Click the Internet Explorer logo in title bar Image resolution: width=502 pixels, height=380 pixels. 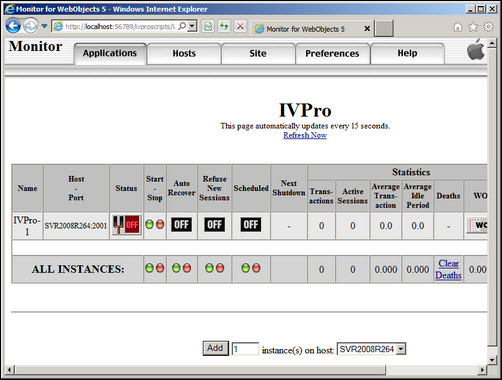9,9
